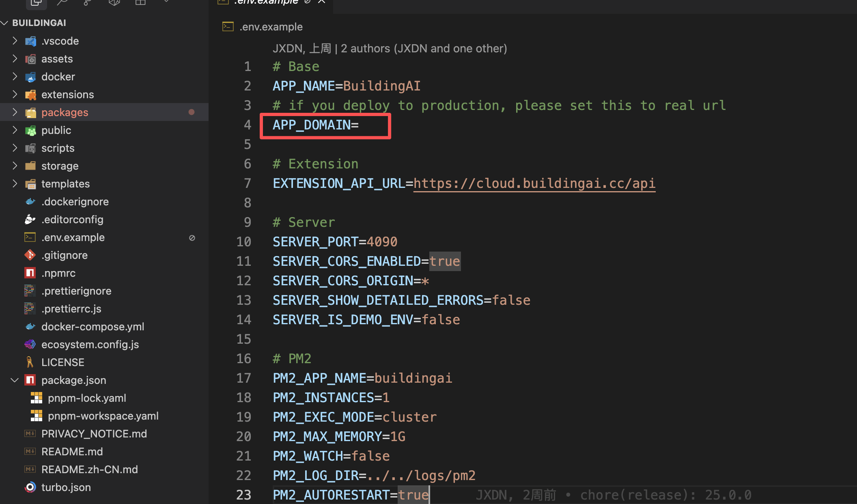
Task: Expand the docker folder
Action: [x=15, y=77]
